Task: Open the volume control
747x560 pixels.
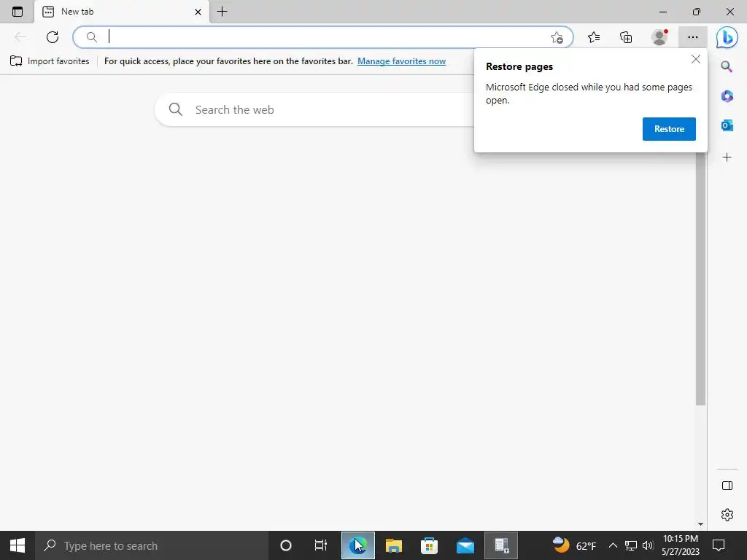Action: [648, 545]
